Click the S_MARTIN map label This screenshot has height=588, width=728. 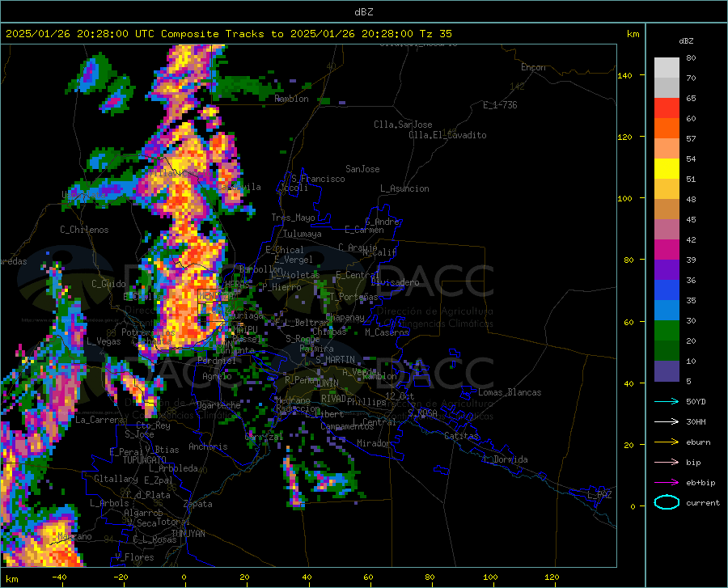click(335, 360)
